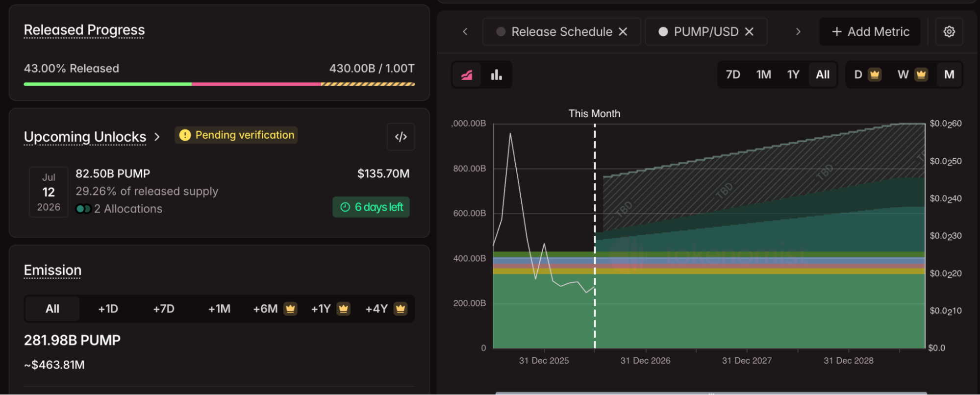Click the 2 Allocations icons
The image size is (980, 395).
pyautogui.click(x=83, y=209)
